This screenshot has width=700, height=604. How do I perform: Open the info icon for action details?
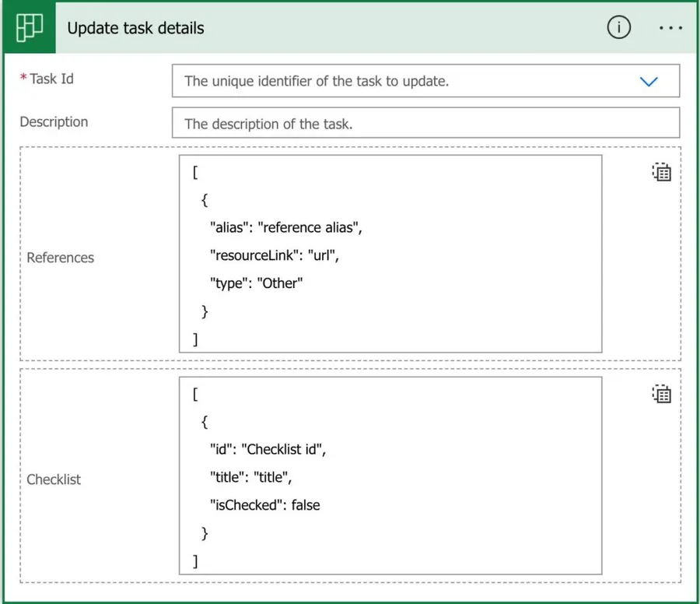[618, 28]
